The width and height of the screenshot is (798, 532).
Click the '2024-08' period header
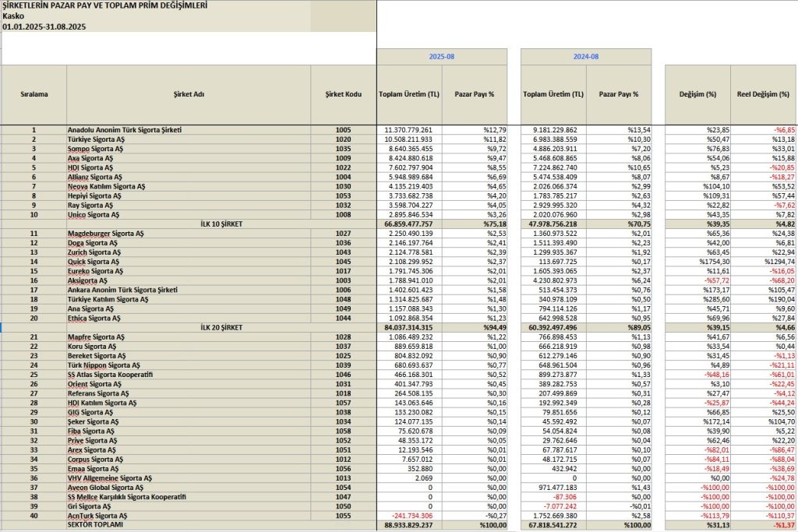(586, 56)
